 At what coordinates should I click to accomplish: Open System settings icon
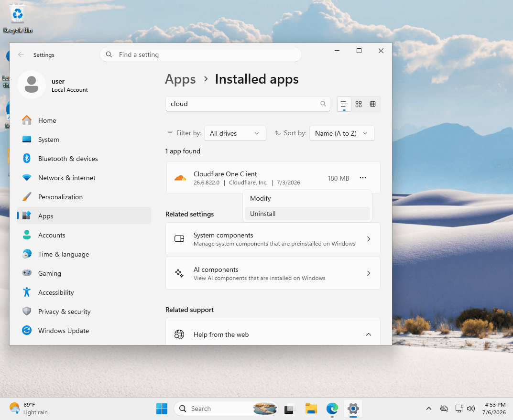click(27, 139)
